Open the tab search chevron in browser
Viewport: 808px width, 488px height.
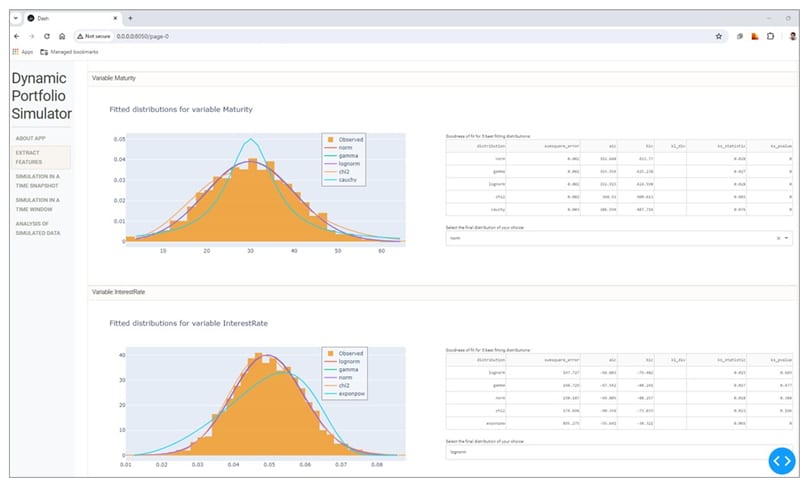[17, 18]
